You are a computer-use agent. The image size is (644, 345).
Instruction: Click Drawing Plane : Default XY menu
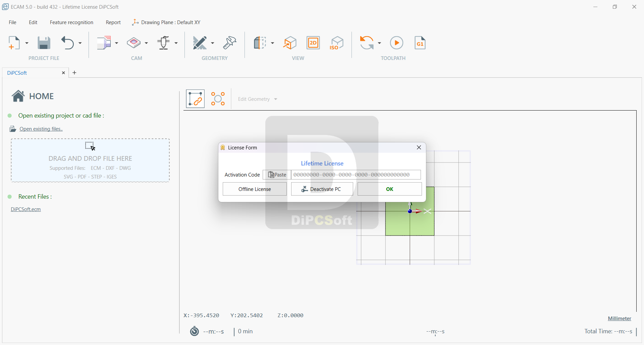(166, 22)
